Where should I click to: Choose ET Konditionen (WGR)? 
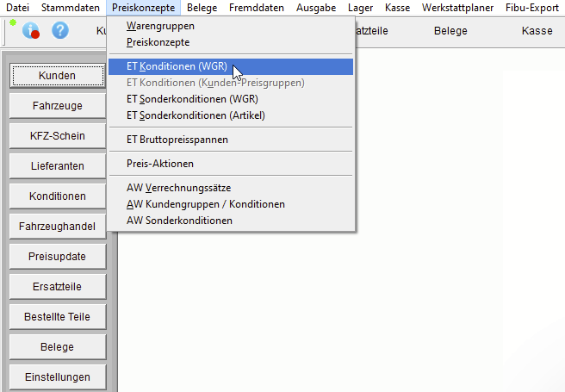click(231, 66)
